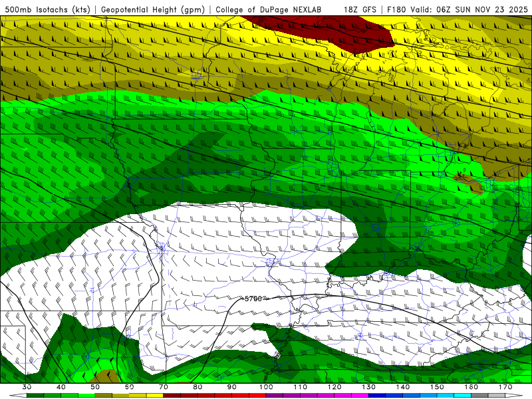
Task: Click the "130" value on the color scale
Action: [x=368, y=387]
